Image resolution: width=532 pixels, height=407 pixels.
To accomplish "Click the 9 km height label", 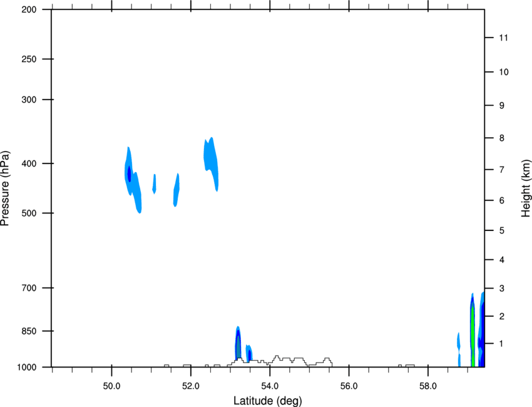I will [x=502, y=106].
